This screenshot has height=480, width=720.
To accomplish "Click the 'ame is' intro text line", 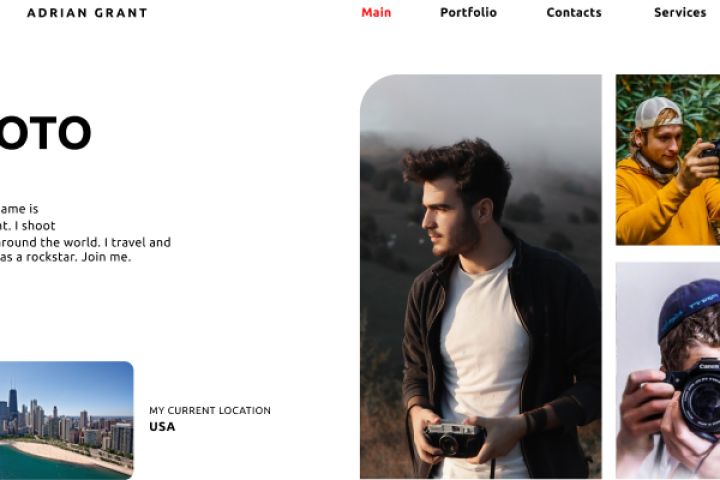I will [x=19, y=209].
